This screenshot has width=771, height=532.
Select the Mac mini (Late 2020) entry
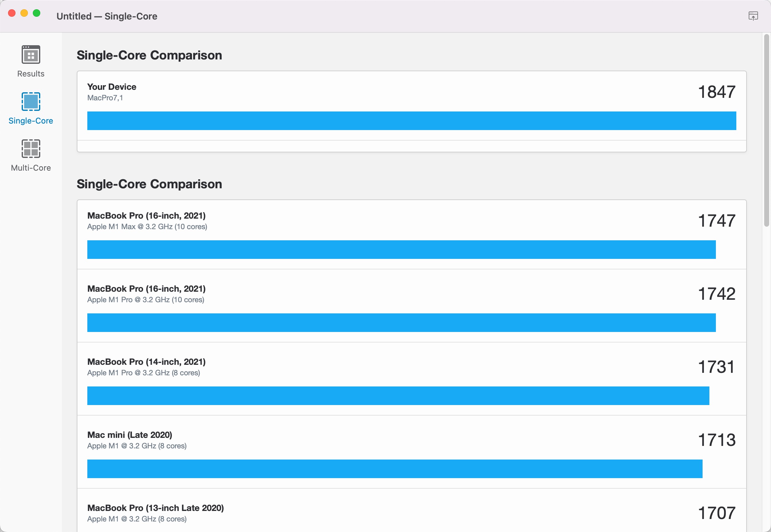(x=130, y=435)
